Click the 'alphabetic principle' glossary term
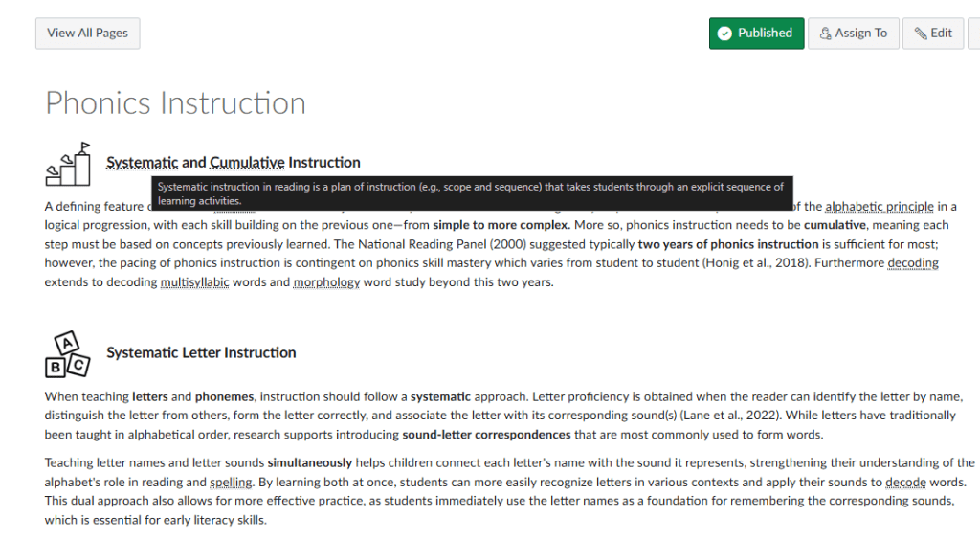 pyautogui.click(x=879, y=206)
